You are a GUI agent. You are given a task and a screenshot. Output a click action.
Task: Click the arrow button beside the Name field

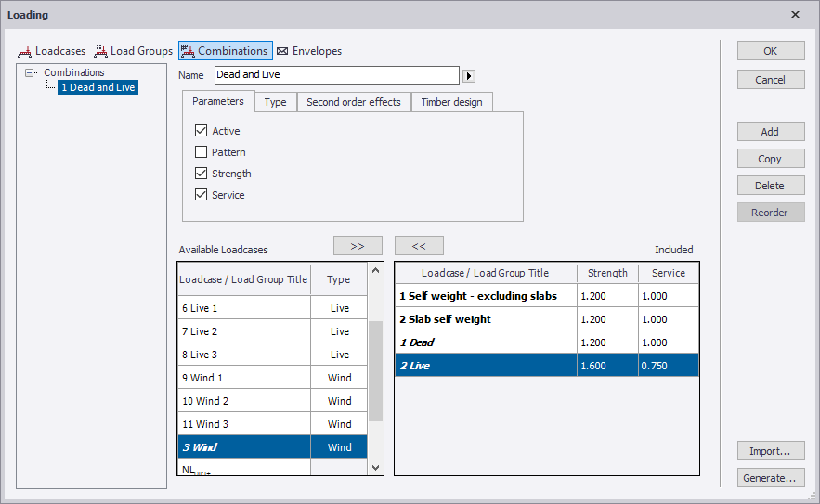pyautogui.click(x=469, y=76)
